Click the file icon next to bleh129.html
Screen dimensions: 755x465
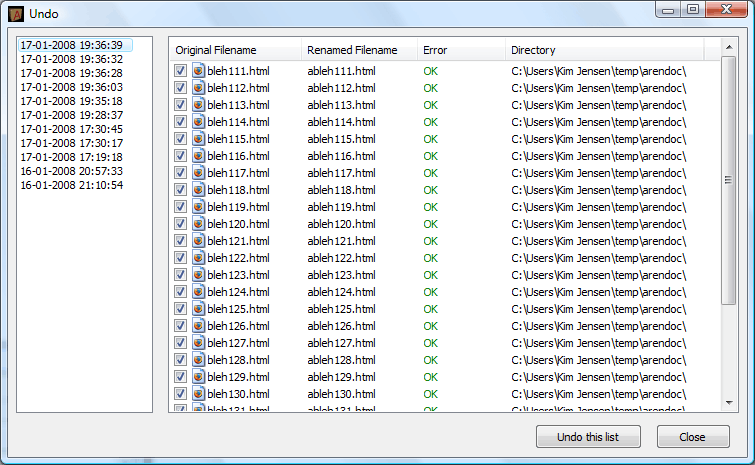tap(198, 377)
